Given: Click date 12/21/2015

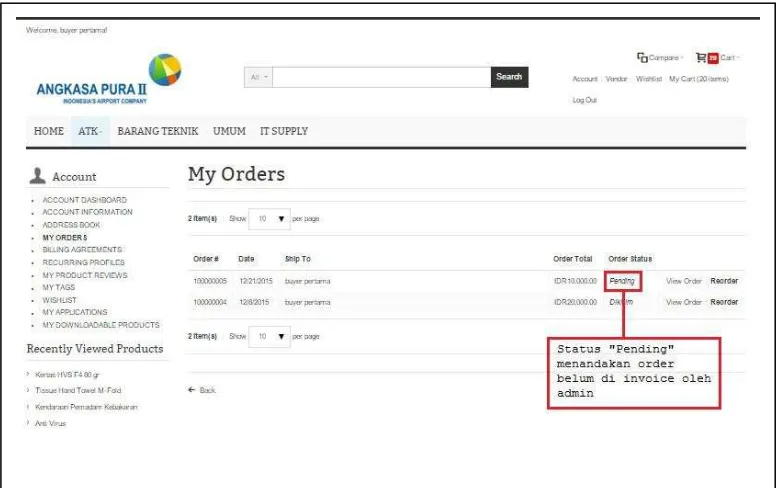Looking at the screenshot, I should tap(256, 282).
